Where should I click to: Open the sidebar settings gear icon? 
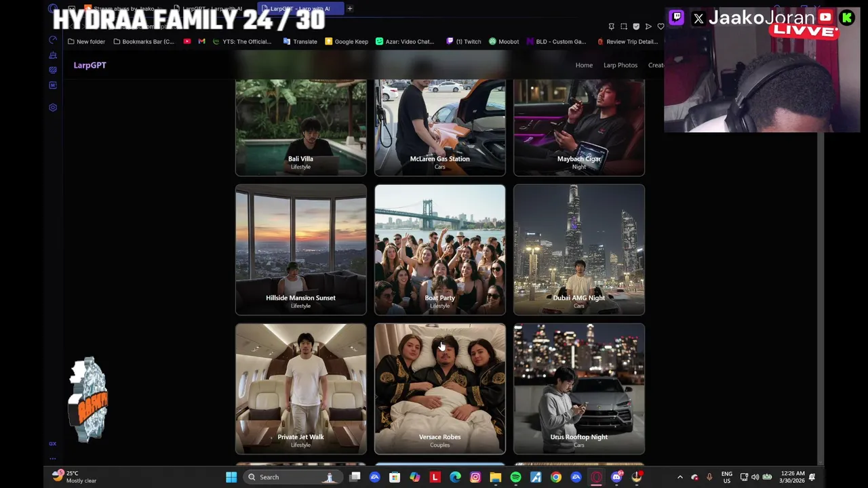point(53,107)
